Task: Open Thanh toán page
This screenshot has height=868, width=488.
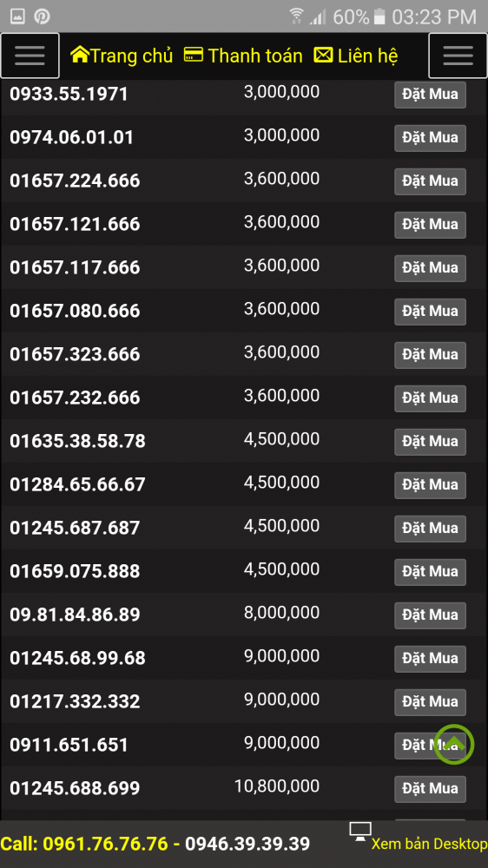Action: click(x=254, y=56)
